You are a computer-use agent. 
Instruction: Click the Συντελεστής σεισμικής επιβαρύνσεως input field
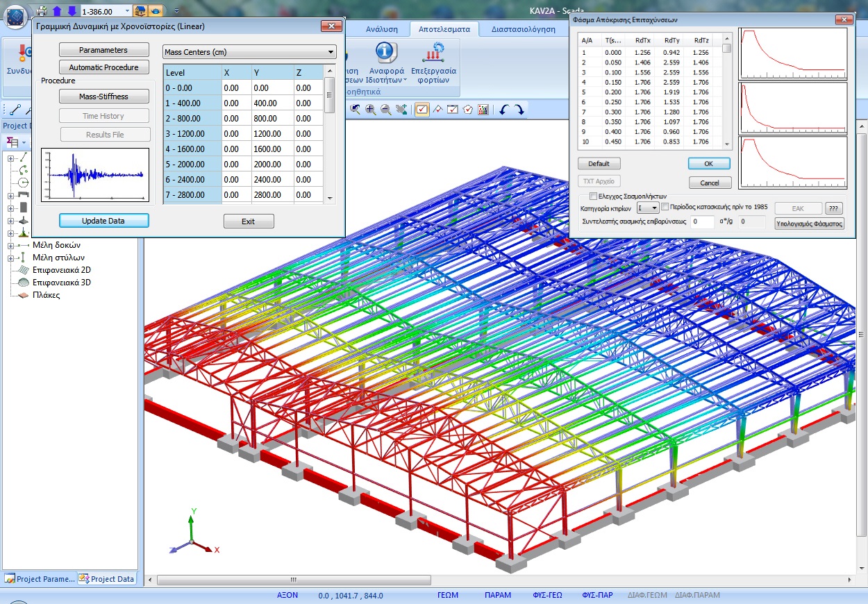pyautogui.click(x=703, y=222)
